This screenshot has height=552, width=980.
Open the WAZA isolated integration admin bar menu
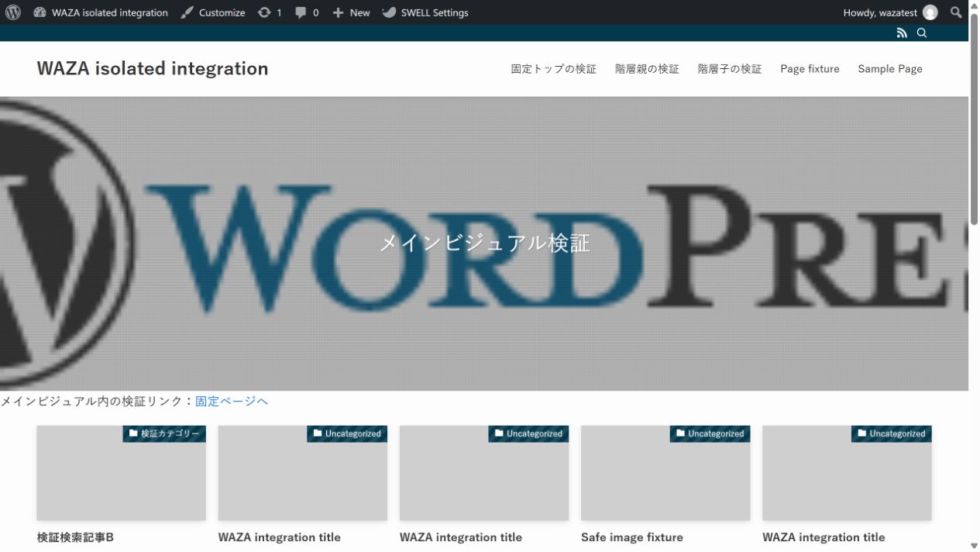coord(101,12)
